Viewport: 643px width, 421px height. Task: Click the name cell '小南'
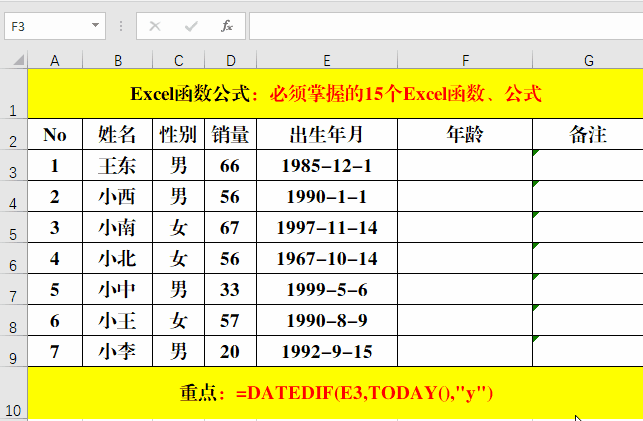click(x=118, y=228)
